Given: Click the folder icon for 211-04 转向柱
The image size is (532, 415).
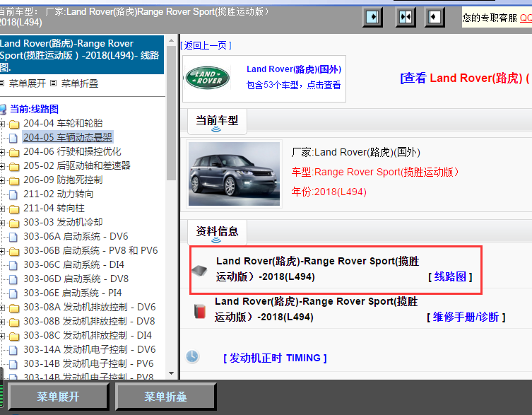Looking at the screenshot, I should coord(14,209).
